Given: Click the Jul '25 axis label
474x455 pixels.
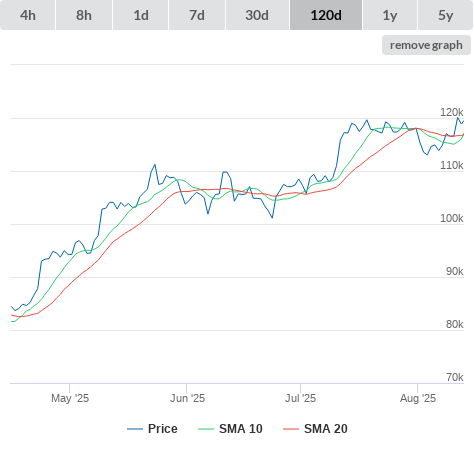Looking at the screenshot, I should [x=300, y=398].
